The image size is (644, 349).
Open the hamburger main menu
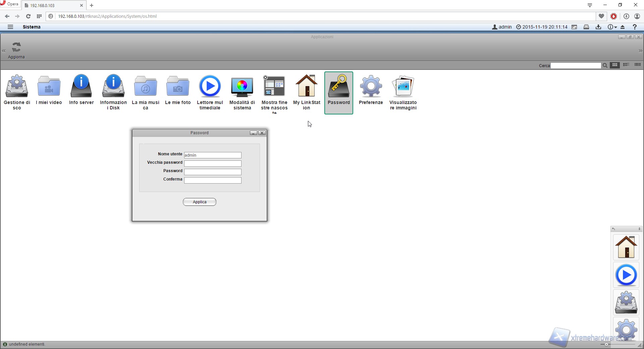pyautogui.click(x=10, y=27)
